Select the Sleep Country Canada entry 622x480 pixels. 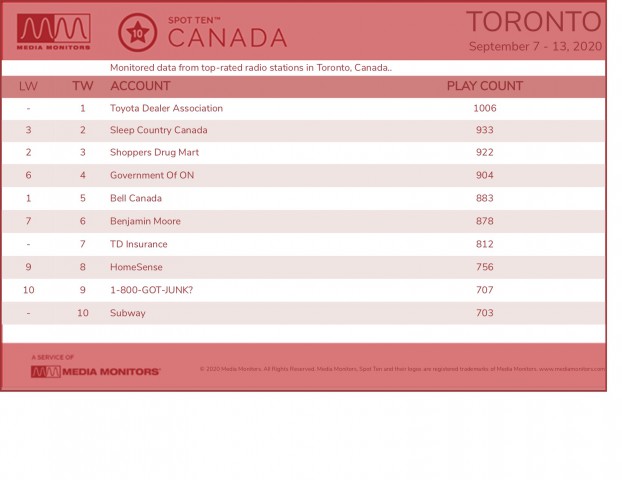pyautogui.click(x=159, y=130)
